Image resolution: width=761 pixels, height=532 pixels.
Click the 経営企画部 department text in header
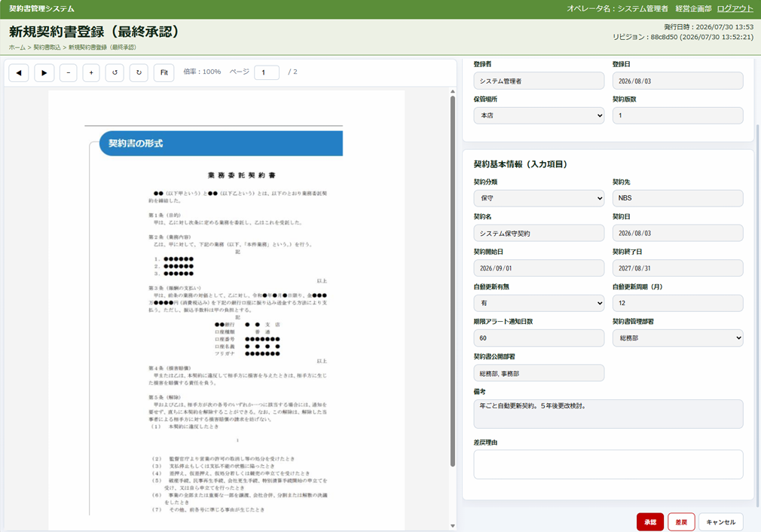[x=693, y=9]
